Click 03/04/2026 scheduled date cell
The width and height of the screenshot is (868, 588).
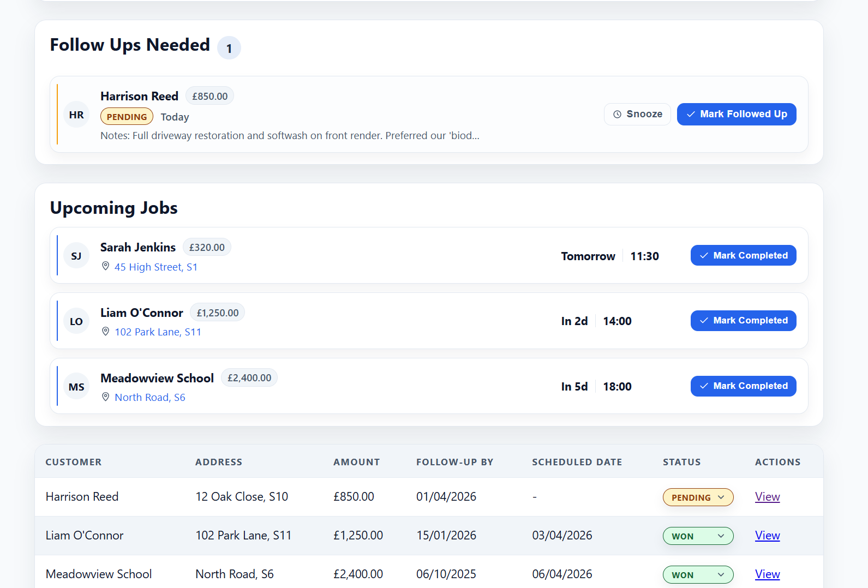point(562,536)
